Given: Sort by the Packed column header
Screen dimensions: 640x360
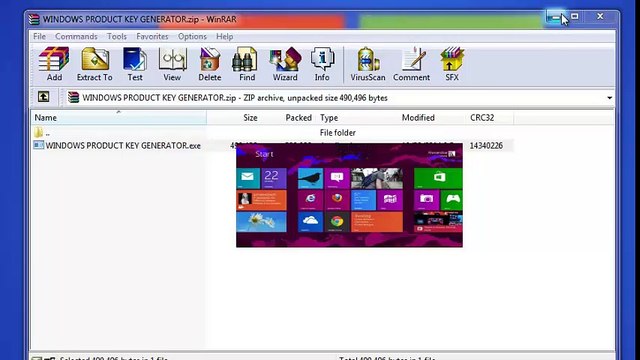Looking at the screenshot, I should click(x=288, y=118).
